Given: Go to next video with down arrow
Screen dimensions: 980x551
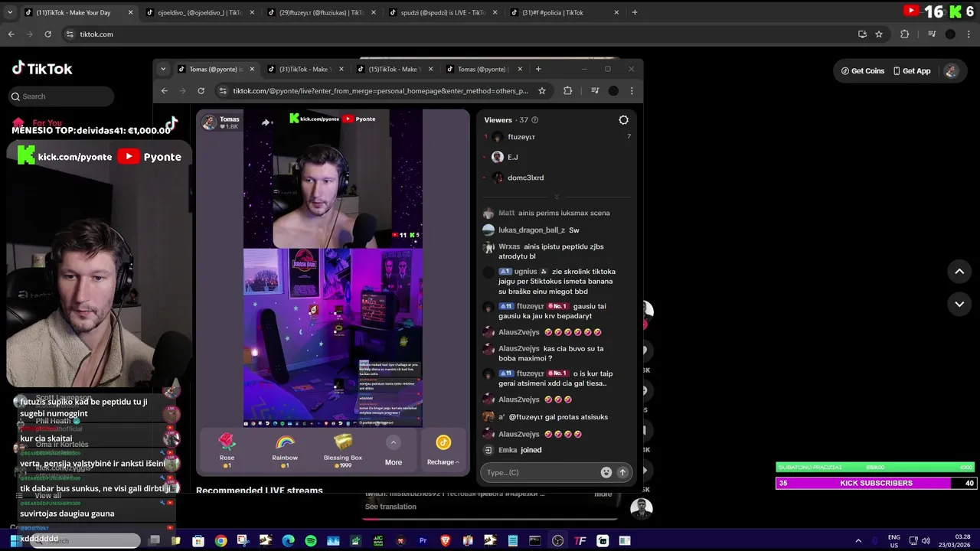Looking at the screenshot, I should (959, 304).
